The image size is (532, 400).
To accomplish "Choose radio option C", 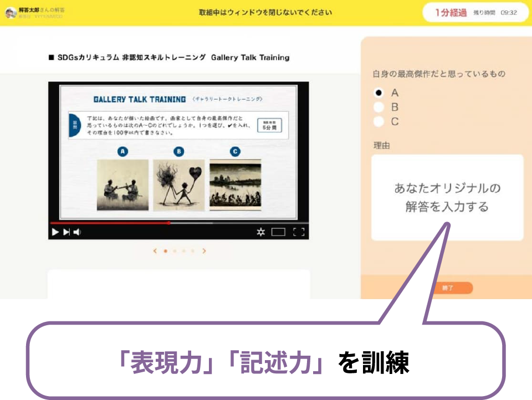I will point(379,121).
